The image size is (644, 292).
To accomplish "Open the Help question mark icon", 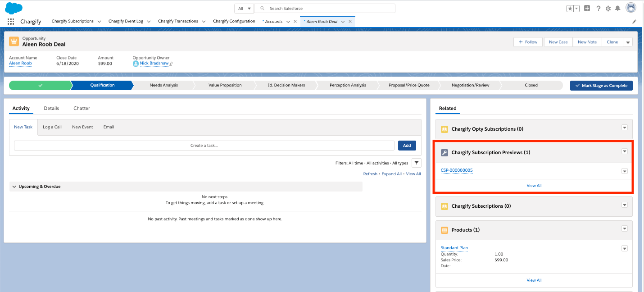I will point(599,9).
